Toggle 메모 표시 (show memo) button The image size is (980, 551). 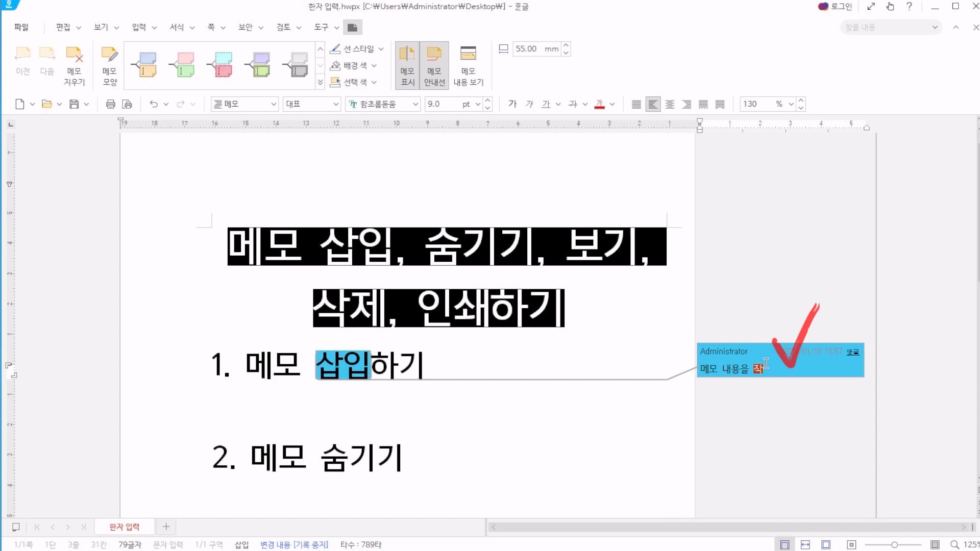point(407,65)
